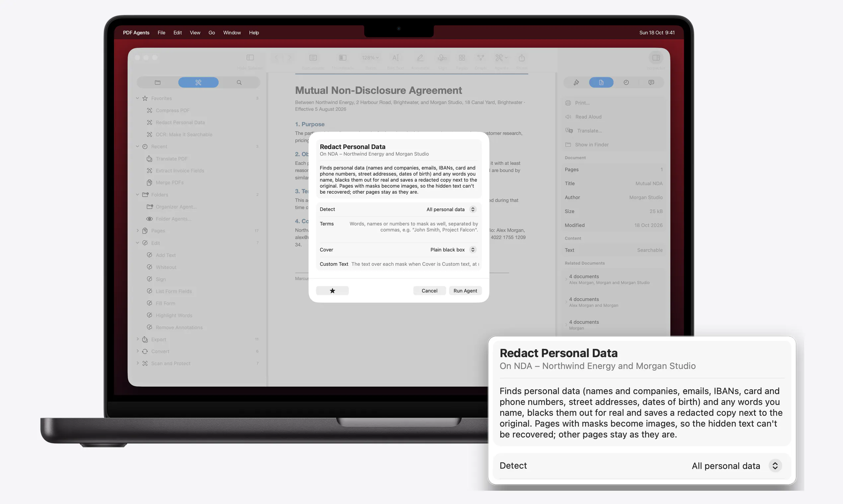The height and width of the screenshot is (504, 843).
Task: Open the 128% zoom dropdown
Action: (370, 58)
